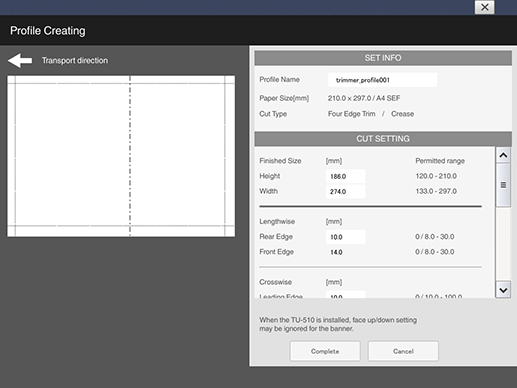
Task: Select the Width value field
Action: pos(346,192)
